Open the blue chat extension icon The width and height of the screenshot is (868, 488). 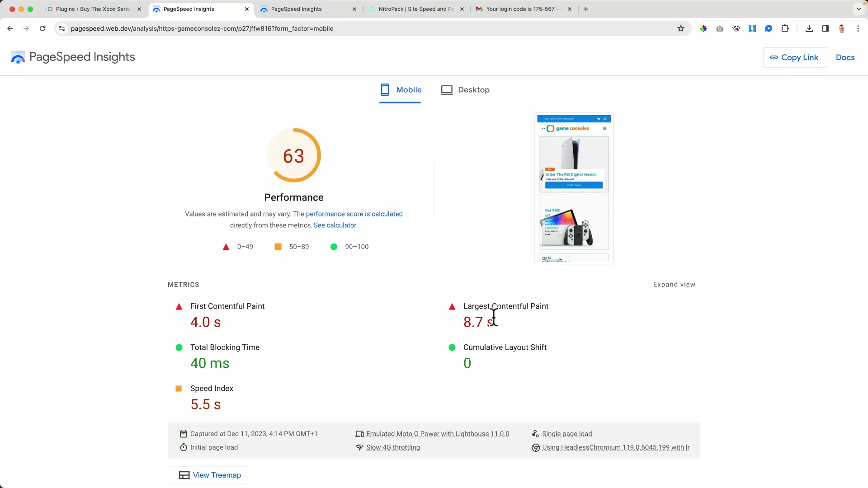(769, 28)
